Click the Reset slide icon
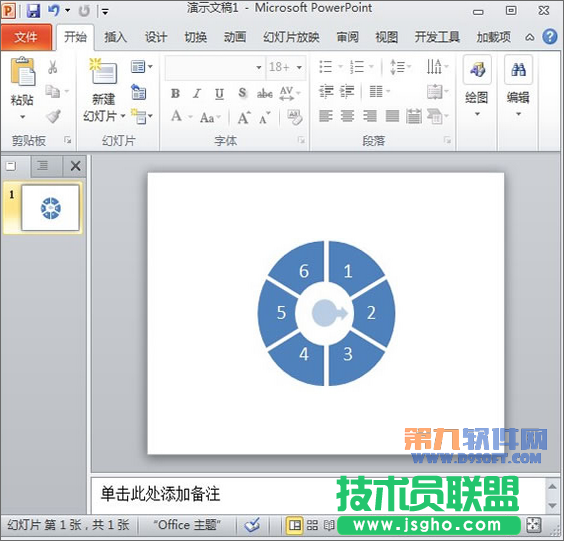This screenshot has height=541, width=564. [x=138, y=91]
